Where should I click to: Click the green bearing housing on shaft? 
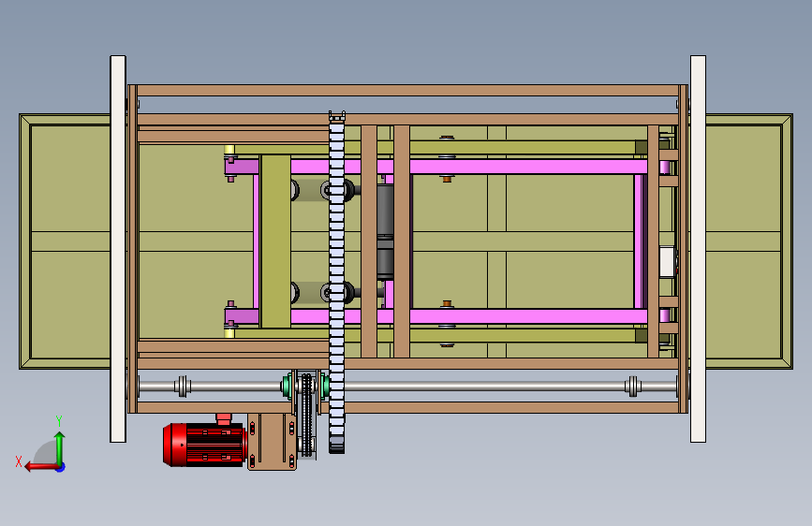286,387
